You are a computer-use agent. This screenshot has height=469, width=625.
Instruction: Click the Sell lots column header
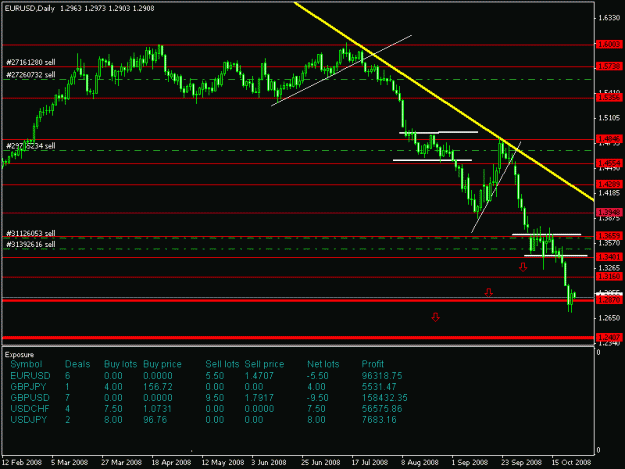[222, 364]
